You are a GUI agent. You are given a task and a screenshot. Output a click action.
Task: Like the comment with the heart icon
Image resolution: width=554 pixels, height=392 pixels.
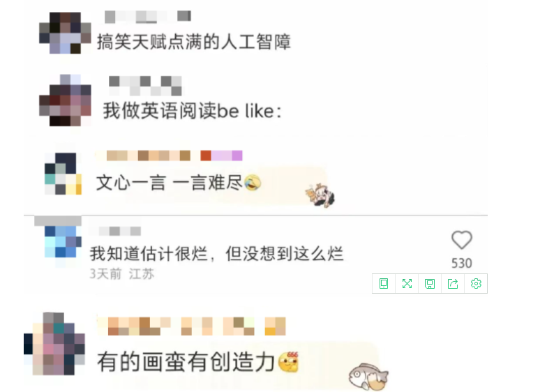[461, 240]
